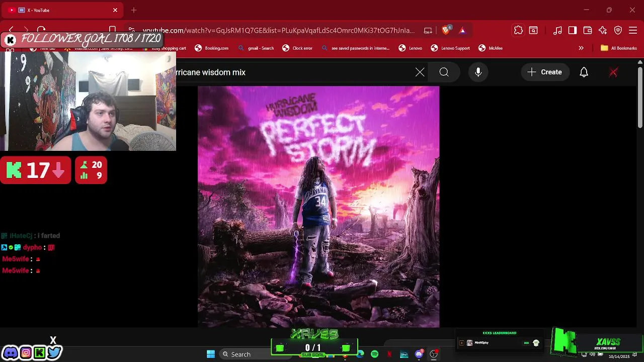Open OBS Studio from the taskbar
Image resolution: width=644 pixels, height=362 pixels.
click(434, 354)
